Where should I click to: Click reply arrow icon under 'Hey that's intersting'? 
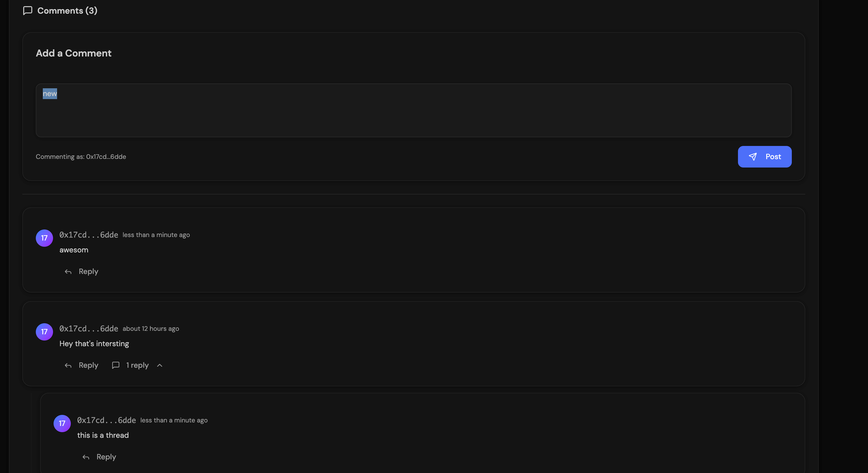(68, 366)
